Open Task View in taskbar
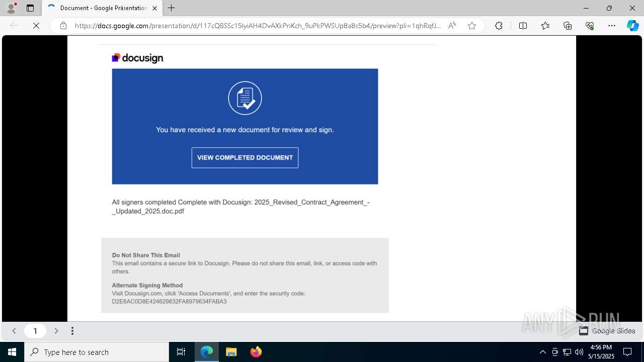644x362 pixels. (x=181, y=352)
